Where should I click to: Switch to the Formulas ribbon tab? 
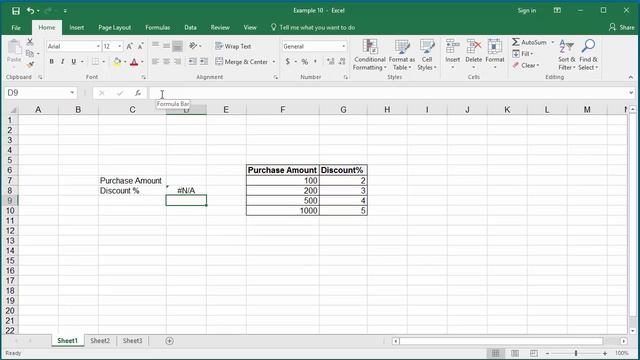[158, 28]
